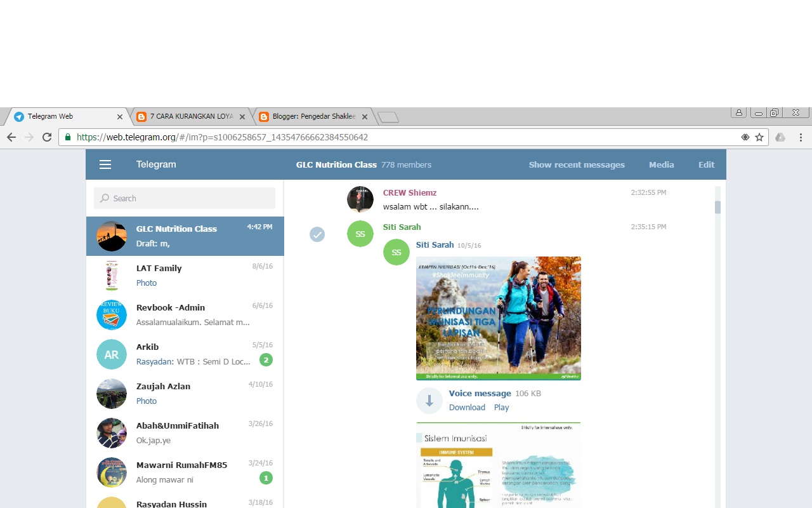Image resolution: width=812 pixels, height=508 pixels.
Task: Open the Chrome profile icon in the title bar
Action: point(738,112)
